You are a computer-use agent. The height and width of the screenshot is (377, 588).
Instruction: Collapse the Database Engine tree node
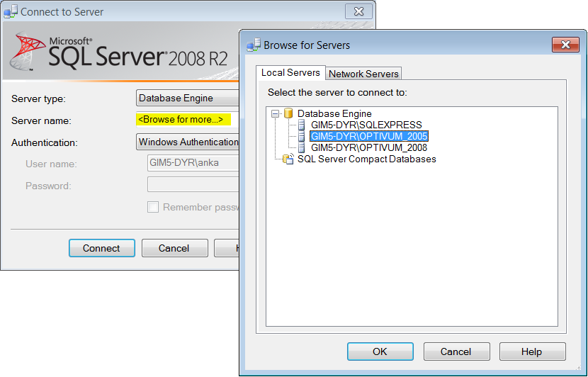click(276, 113)
